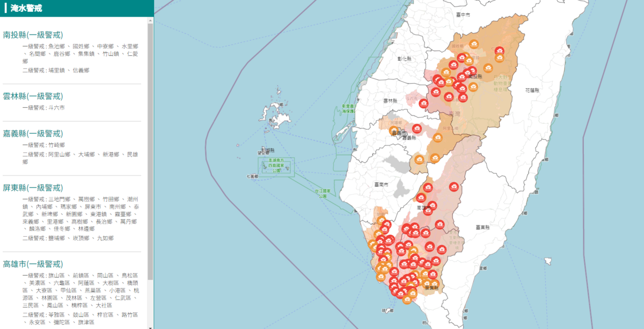Click 旗山區 in the Kaohsiung list
This screenshot has height=329, width=644.
coord(56,275)
